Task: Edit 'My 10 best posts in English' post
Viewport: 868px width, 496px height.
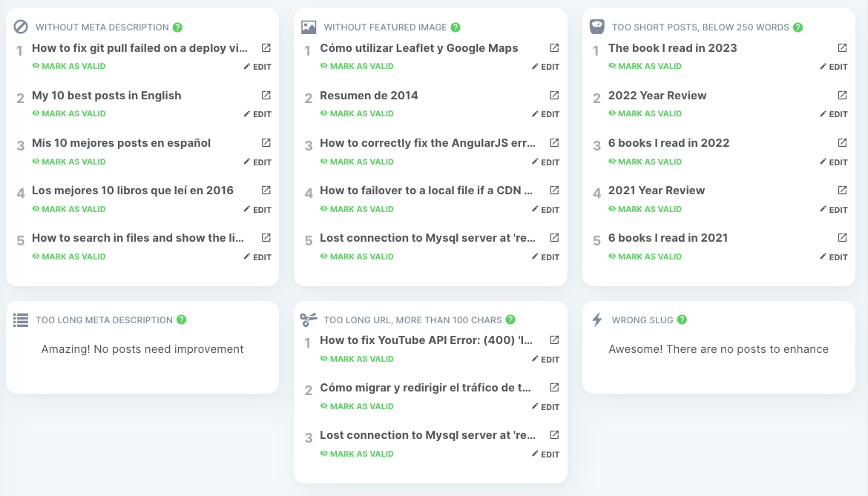Action: coord(257,113)
